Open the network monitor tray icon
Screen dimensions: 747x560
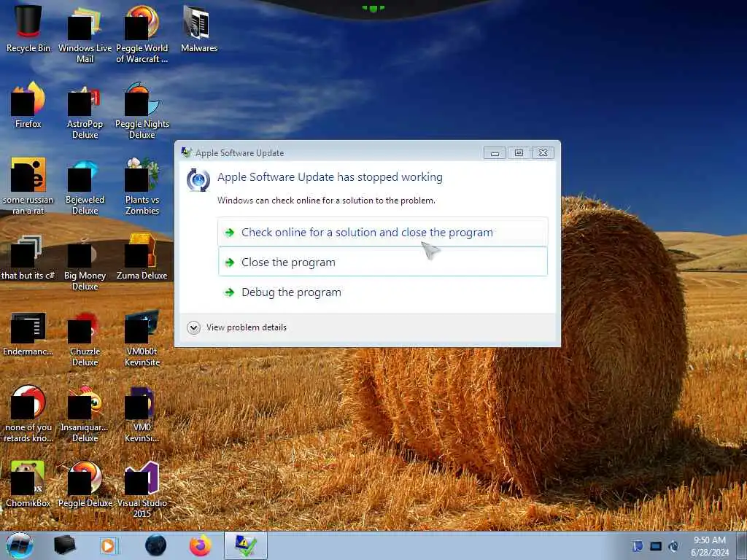(656, 546)
